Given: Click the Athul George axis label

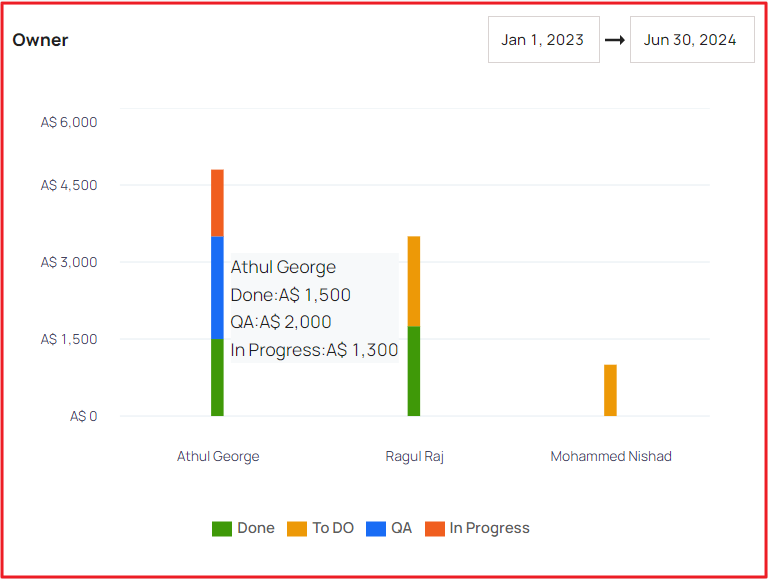Looking at the screenshot, I should [x=218, y=456].
